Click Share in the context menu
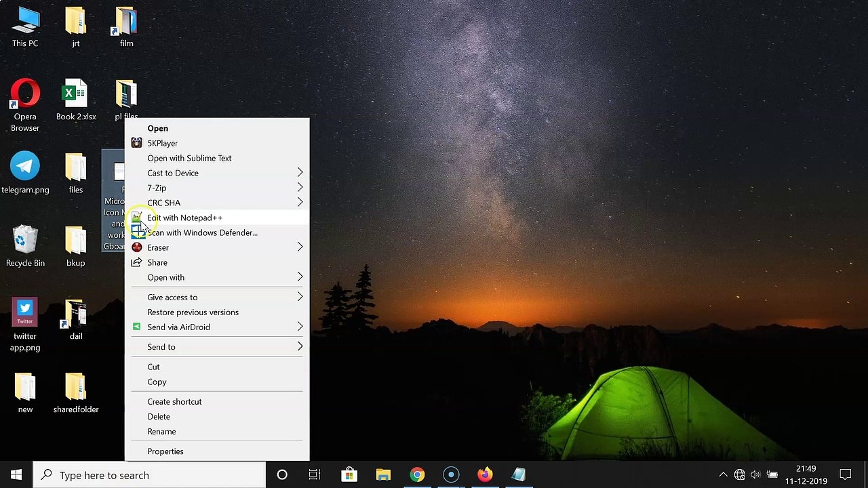Image resolution: width=868 pixels, height=488 pixels. pos(217,262)
